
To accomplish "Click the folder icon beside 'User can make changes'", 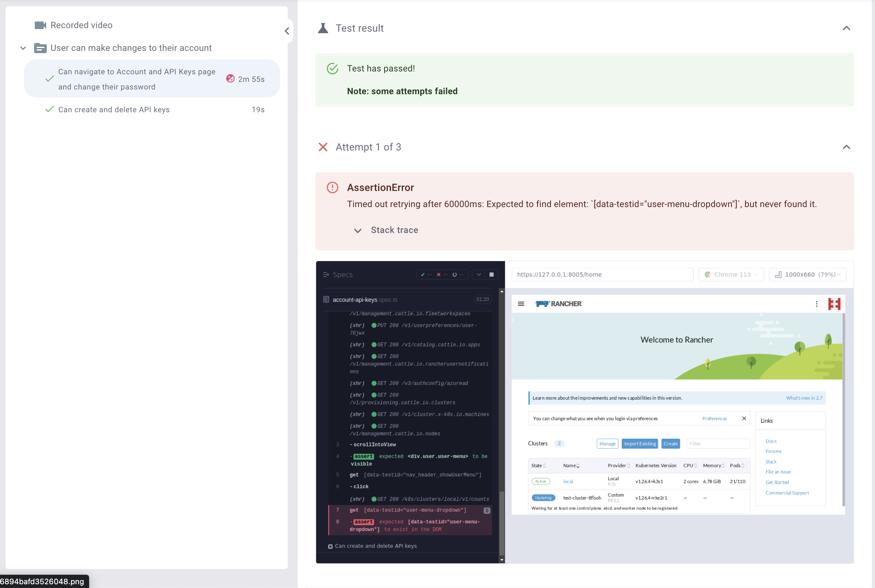I will coord(40,48).
